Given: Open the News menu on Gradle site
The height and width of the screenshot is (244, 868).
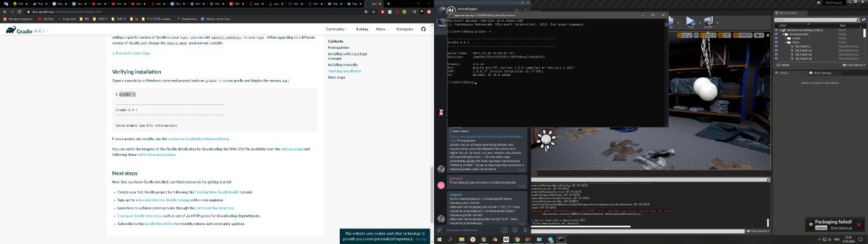Looking at the screenshot, I should click(x=382, y=29).
